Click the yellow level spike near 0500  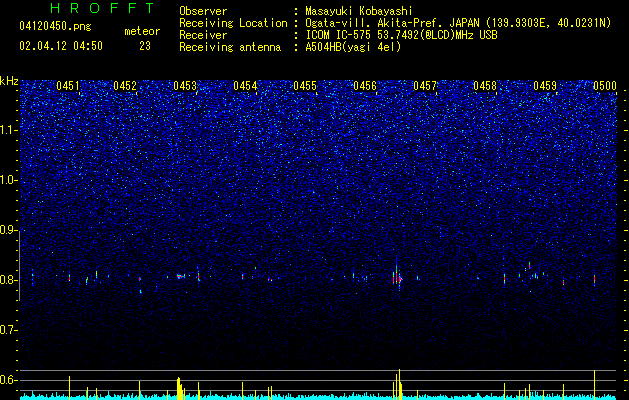click(x=594, y=385)
